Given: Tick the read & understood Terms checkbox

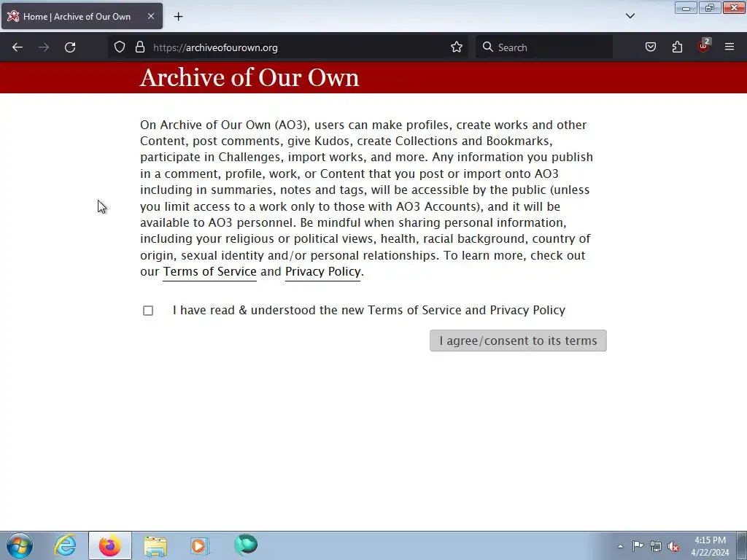Looking at the screenshot, I should coord(148,311).
